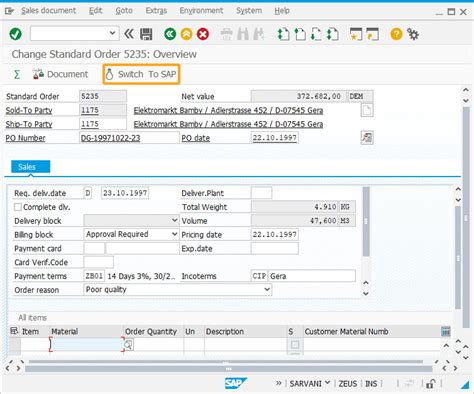Click the horizontal scrollbar under the item table
The image size is (474, 394).
(226, 362)
